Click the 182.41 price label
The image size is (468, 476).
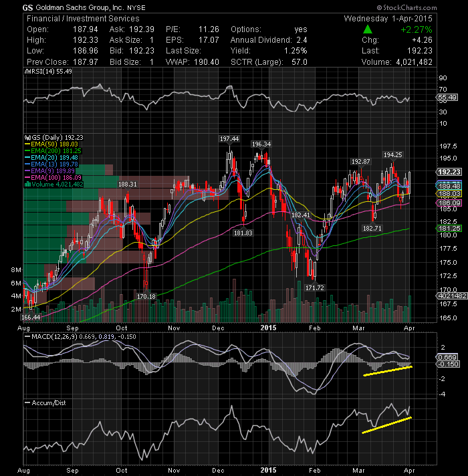(300, 215)
